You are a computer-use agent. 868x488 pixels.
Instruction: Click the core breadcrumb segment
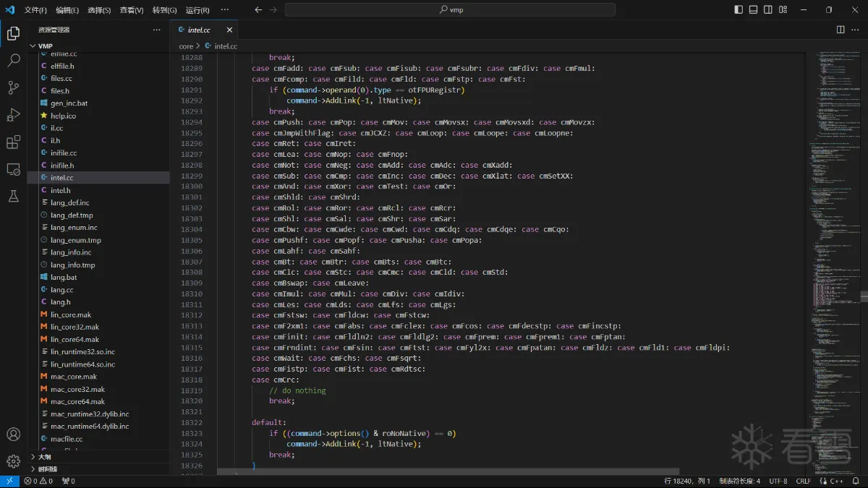pyautogui.click(x=186, y=46)
